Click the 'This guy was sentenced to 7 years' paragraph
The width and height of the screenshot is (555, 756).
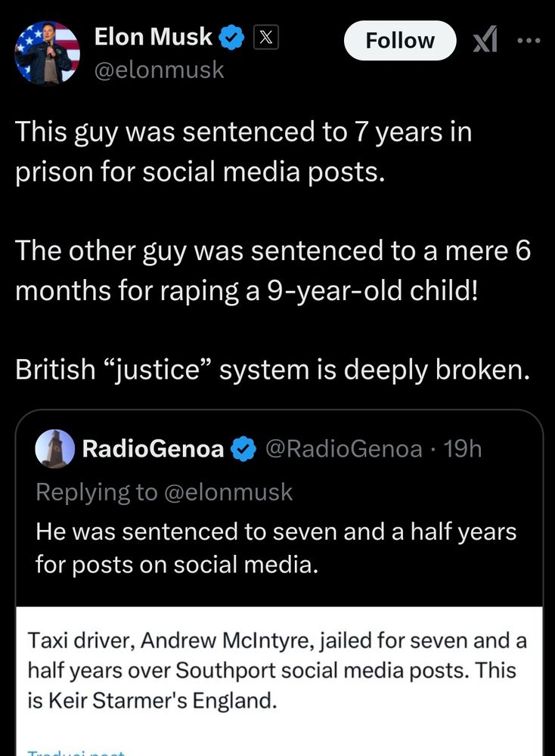[243, 152]
